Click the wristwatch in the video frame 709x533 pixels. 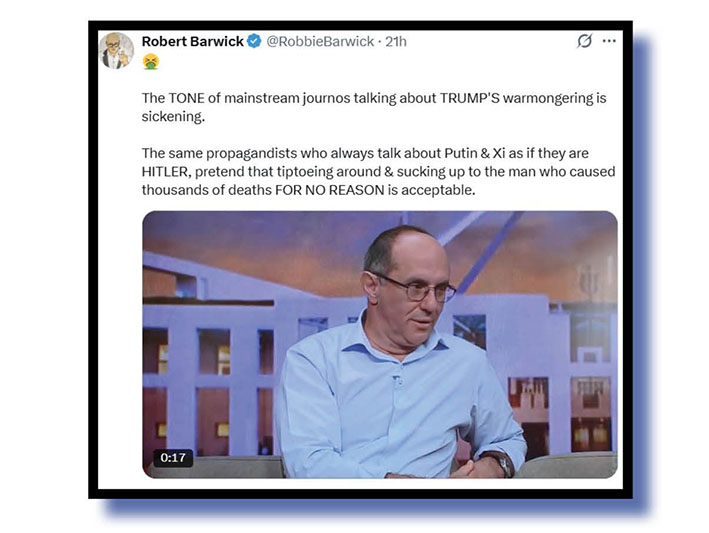coord(501,461)
